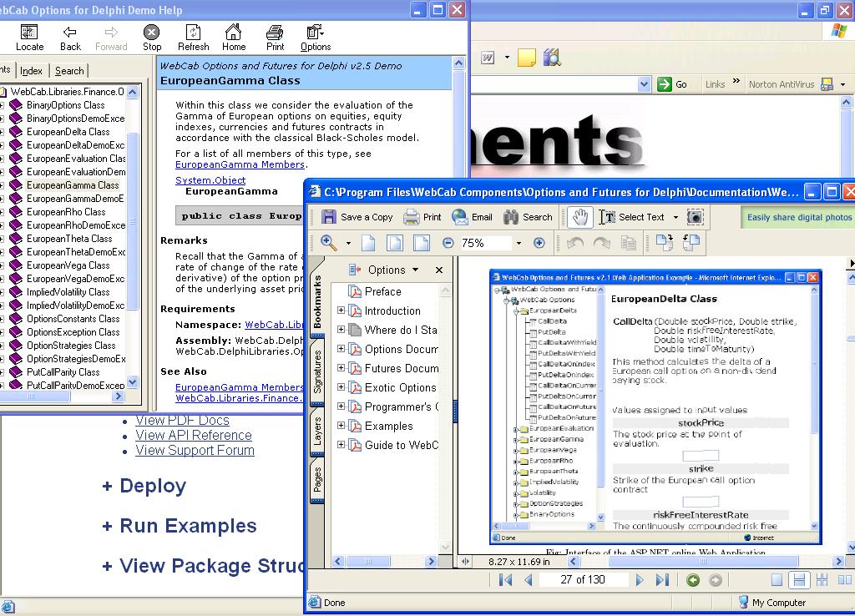Open Home in the help viewer
This screenshot has width=855, height=616.
click(234, 38)
